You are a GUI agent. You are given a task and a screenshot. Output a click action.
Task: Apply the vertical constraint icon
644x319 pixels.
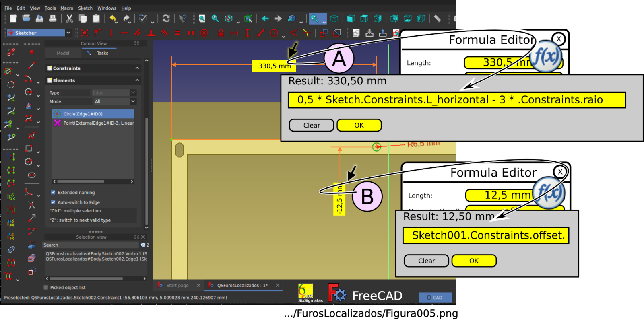tap(111, 33)
